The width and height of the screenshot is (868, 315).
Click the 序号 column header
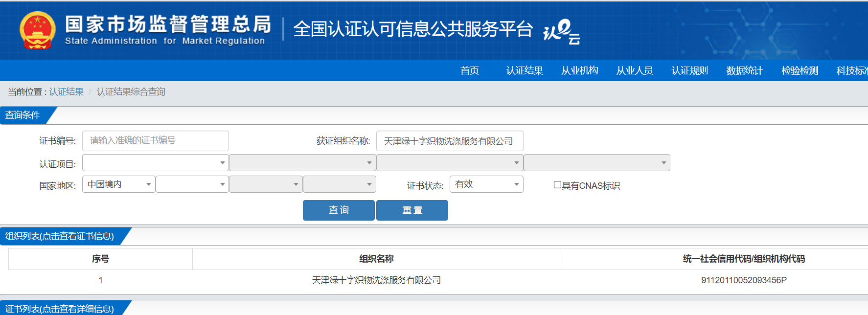(100, 259)
